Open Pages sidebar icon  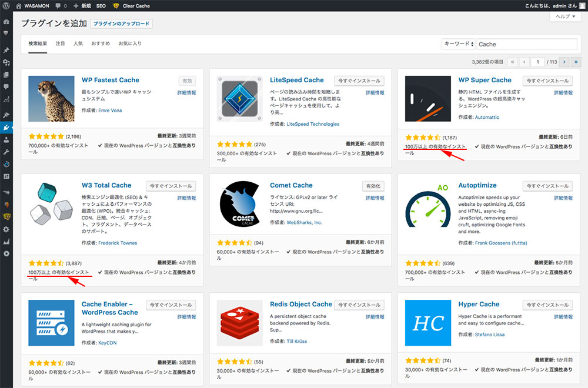pos(6,75)
